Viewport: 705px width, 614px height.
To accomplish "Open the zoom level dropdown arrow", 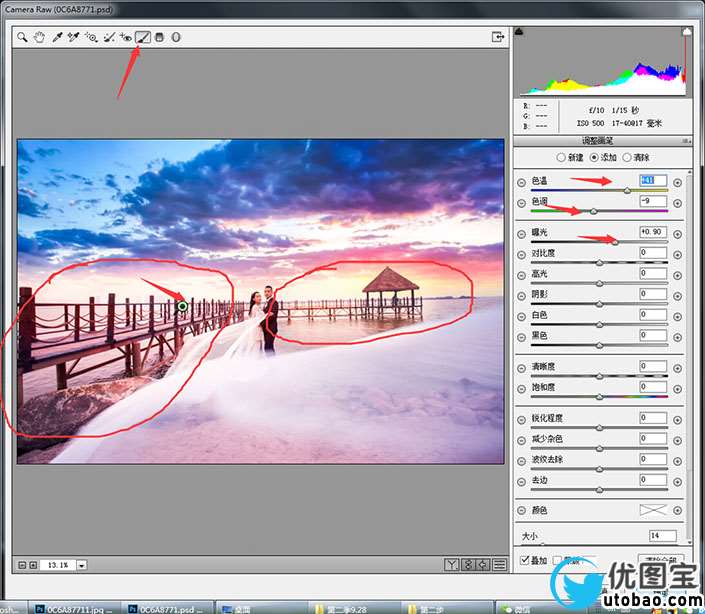I will [81, 565].
